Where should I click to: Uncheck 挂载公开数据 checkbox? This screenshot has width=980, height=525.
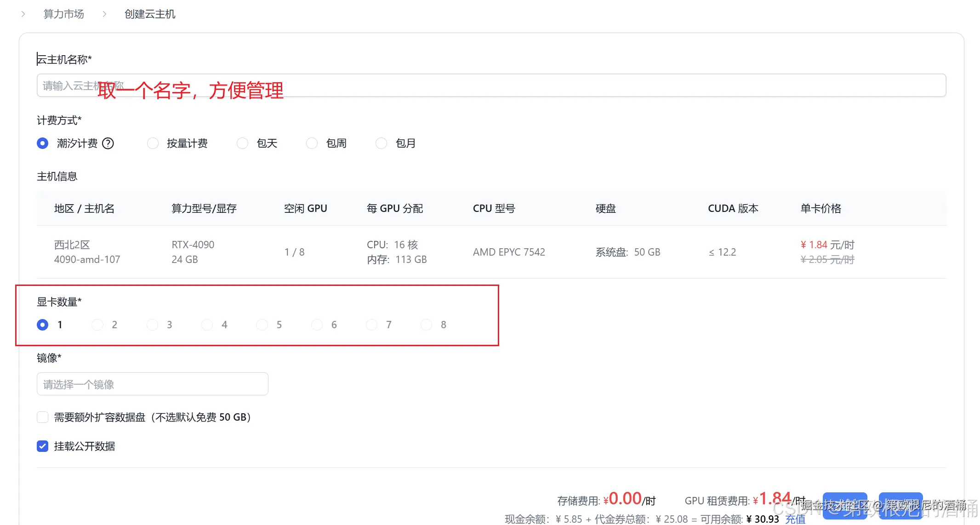42,446
